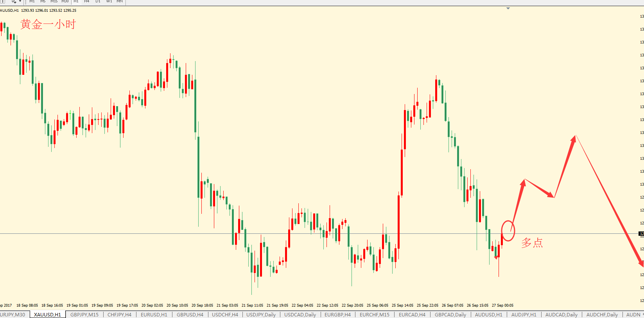
Task: Go to the AUDCAD,Daily chart tab
Action: (561, 314)
